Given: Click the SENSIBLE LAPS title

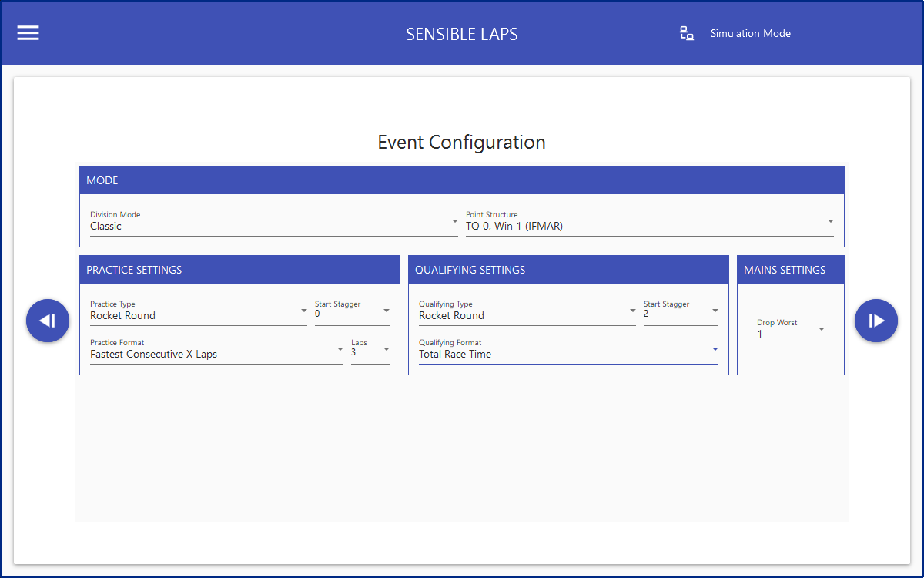Looking at the screenshot, I should [x=462, y=34].
